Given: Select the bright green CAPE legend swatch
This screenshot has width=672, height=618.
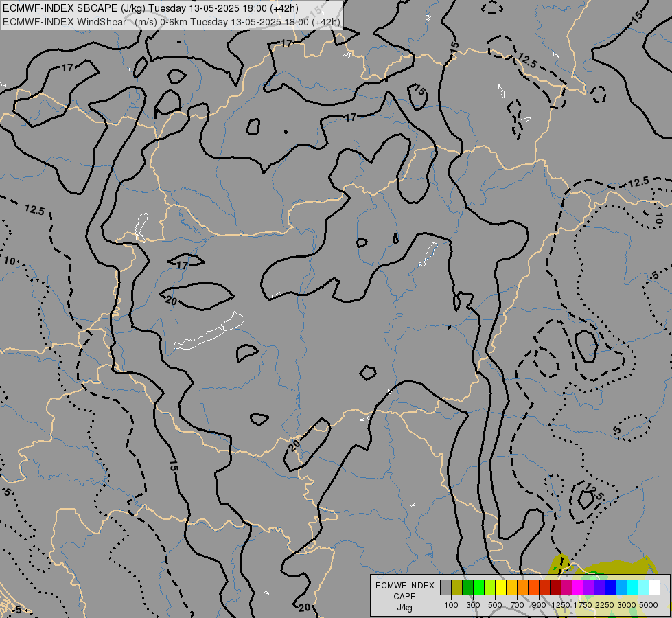Looking at the screenshot, I should pyautogui.click(x=478, y=587).
